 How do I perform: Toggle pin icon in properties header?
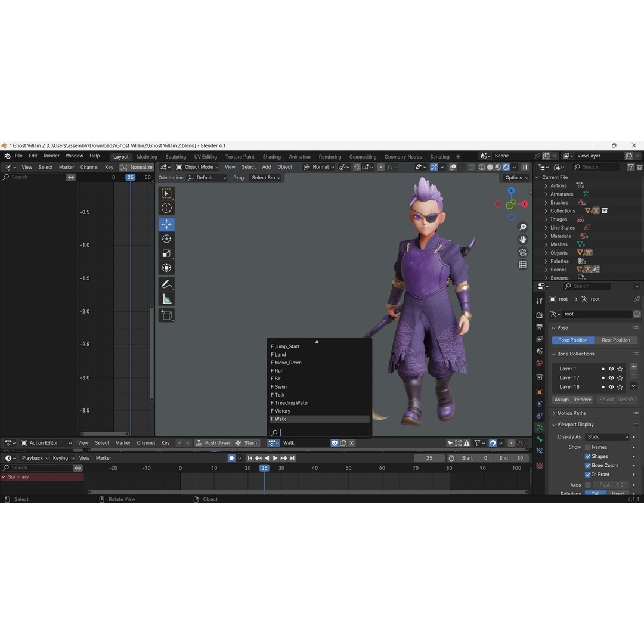tap(637, 299)
